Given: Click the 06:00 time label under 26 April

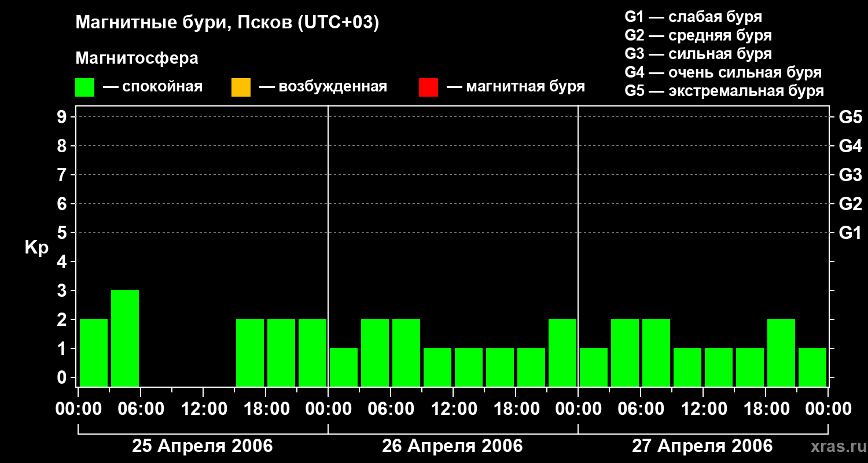Looking at the screenshot, I should coord(391,409).
